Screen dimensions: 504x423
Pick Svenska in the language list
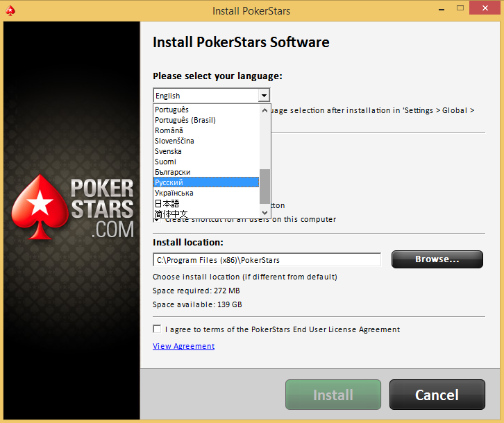pos(205,151)
